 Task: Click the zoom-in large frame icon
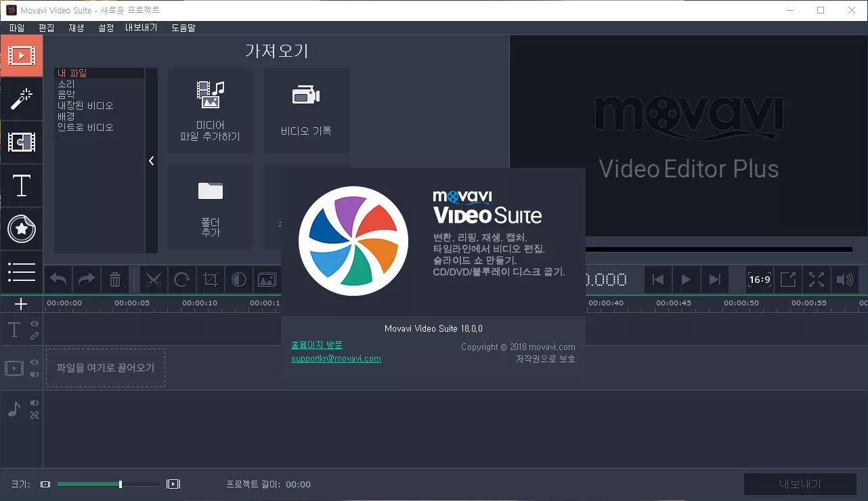(x=173, y=484)
